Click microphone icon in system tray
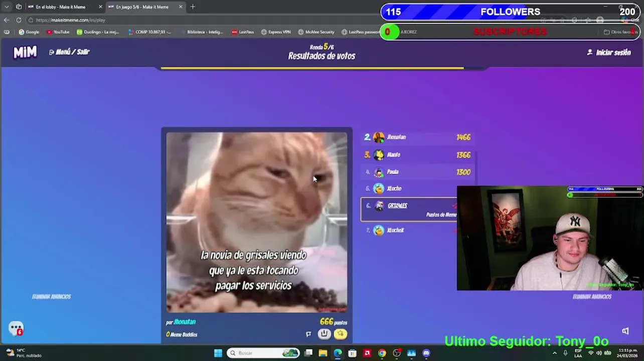This screenshot has width=644, height=361. tap(565, 353)
